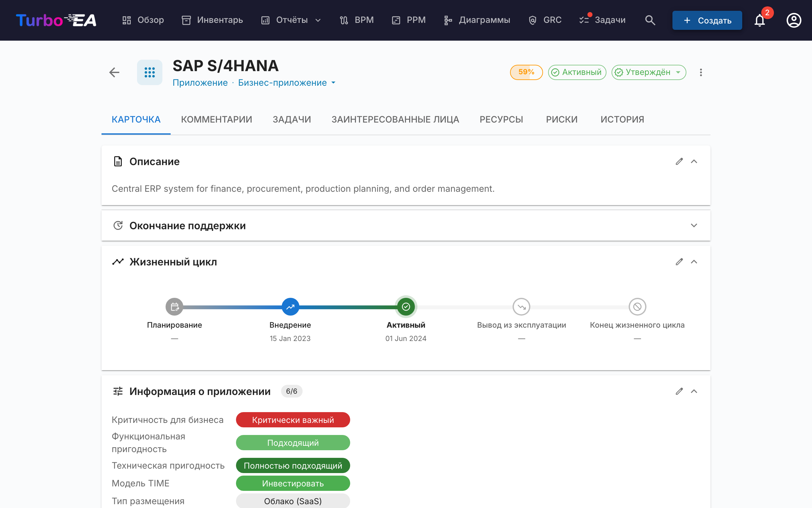Click the Окончание поддержки clock icon

[x=118, y=225]
